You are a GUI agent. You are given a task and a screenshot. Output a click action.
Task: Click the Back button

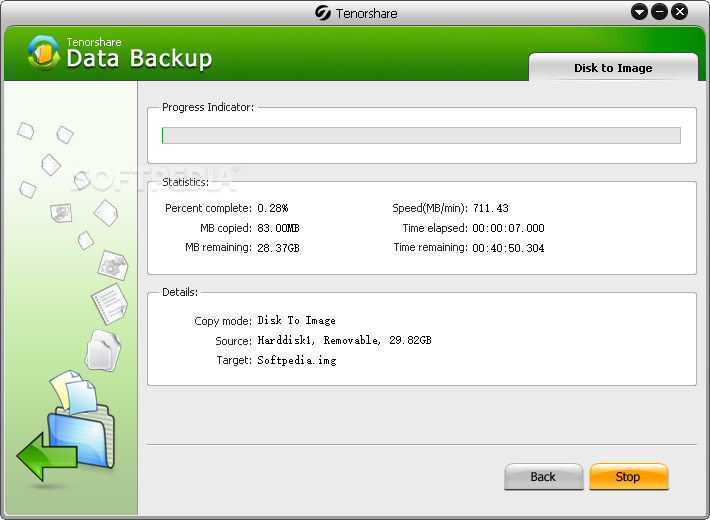click(543, 477)
